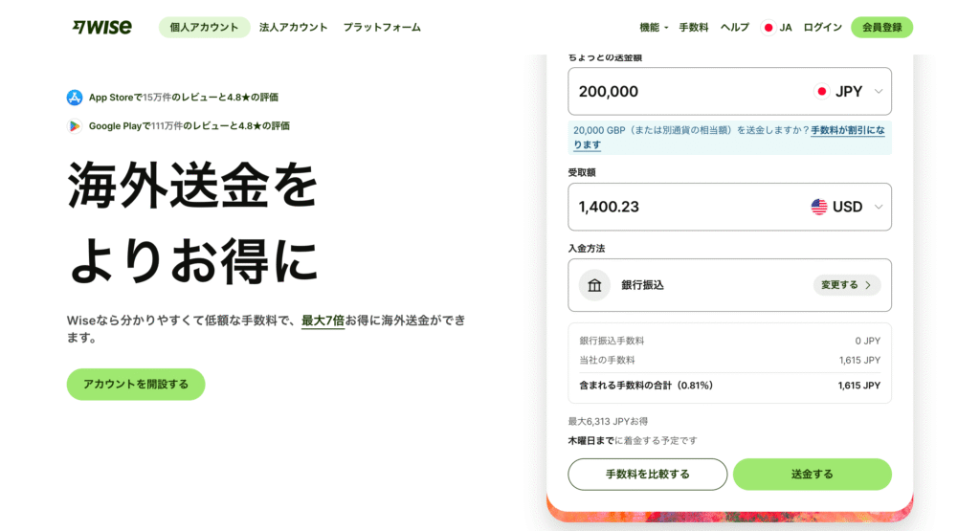Click the 当社の手数料 label
980x531 pixels.
(x=607, y=361)
